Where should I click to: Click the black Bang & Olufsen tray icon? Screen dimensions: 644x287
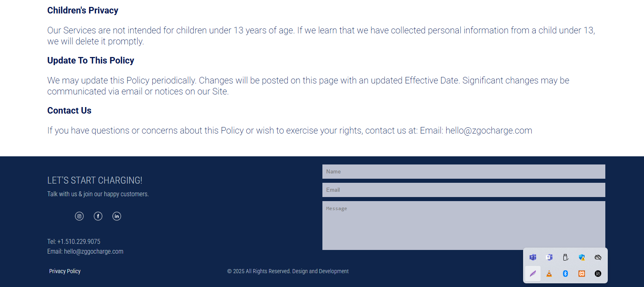click(x=598, y=274)
